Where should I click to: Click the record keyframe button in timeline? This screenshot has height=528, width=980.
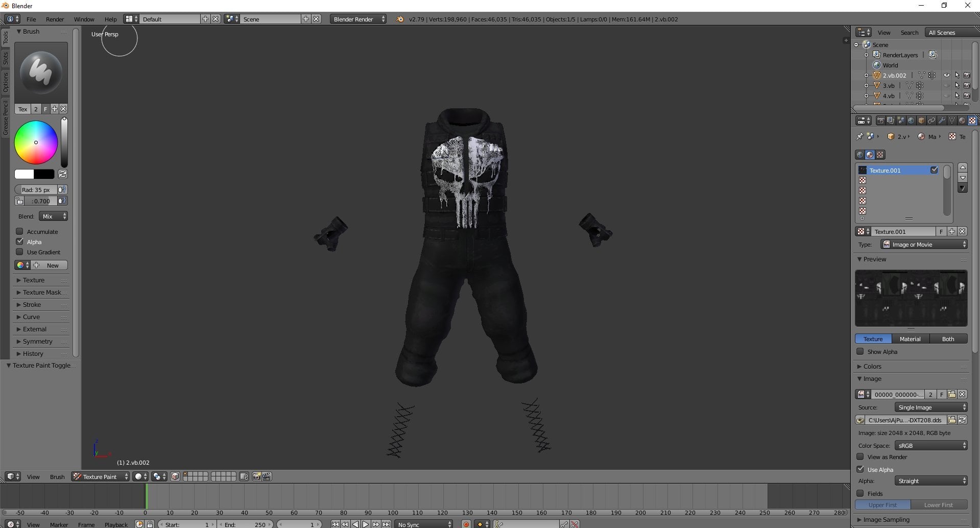[x=466, y=524]
